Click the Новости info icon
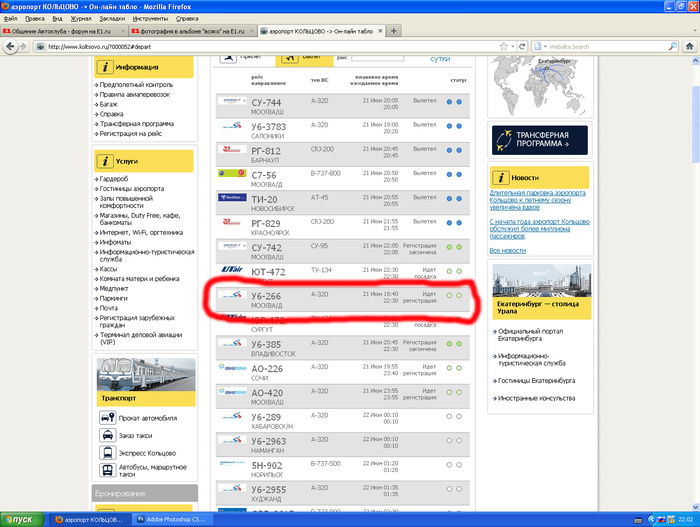 coord(502,176)
